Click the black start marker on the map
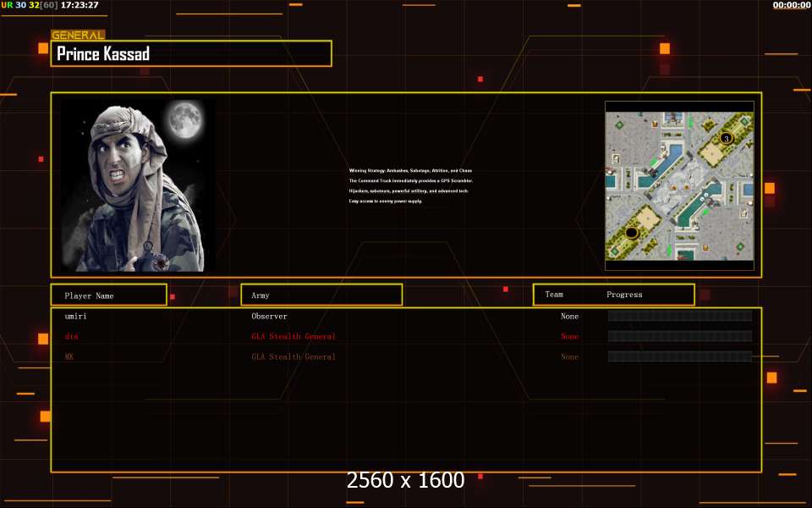Screen dimensions: 812x508 click(631, 233)
